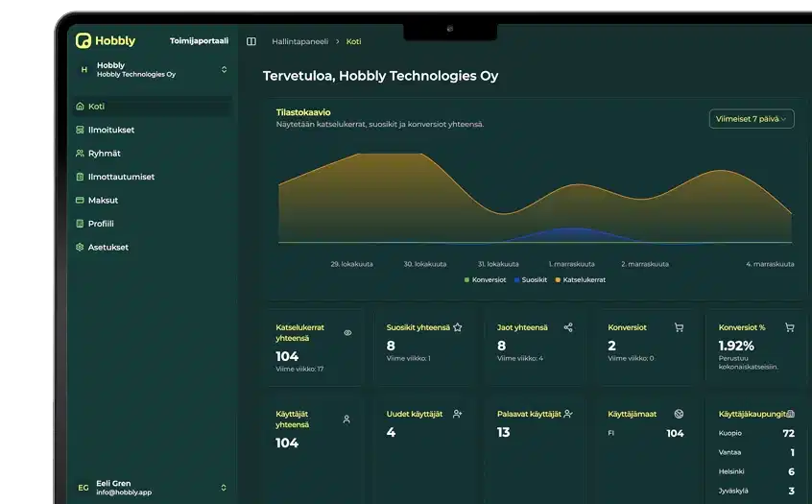812x504 pixels.
Task: Expand the Hobbly Technologies Oy organization switcher
Action: click(x=225, y=69)
